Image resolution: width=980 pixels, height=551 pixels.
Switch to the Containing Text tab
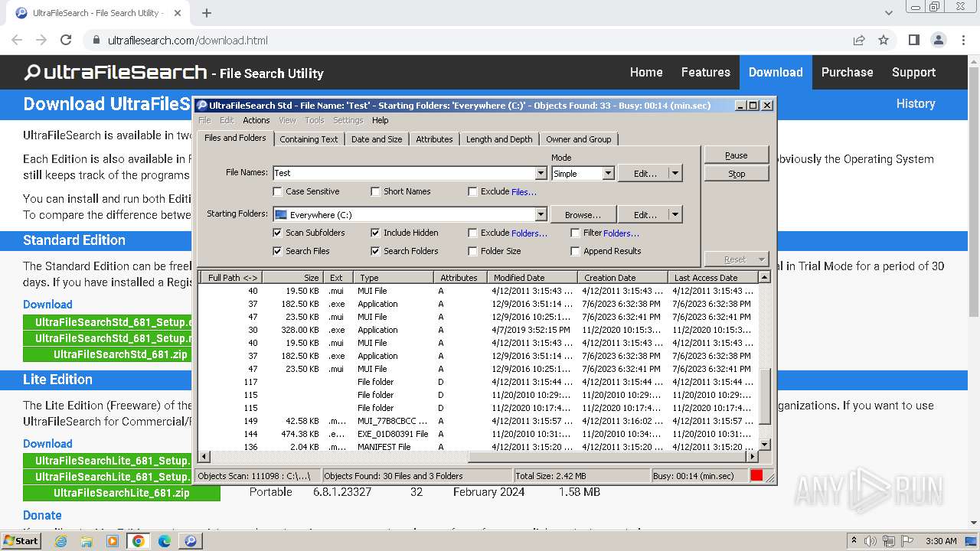309,139
